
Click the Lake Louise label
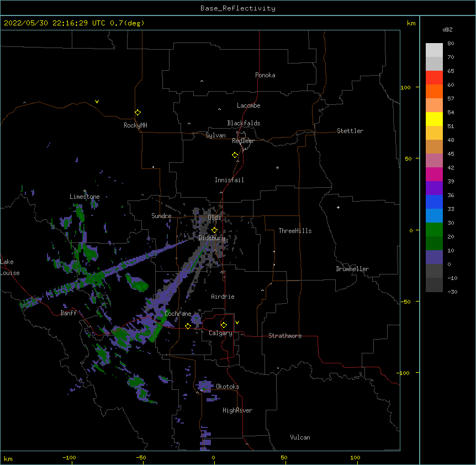click(10, 267)
